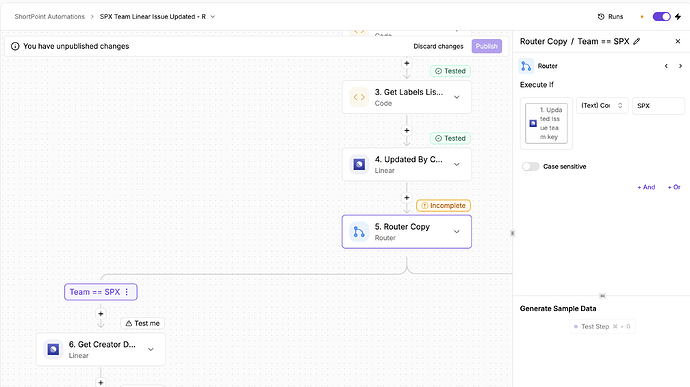Add step under Team == SPX branch
The image size is (690, 387).
tap(101, 314)
